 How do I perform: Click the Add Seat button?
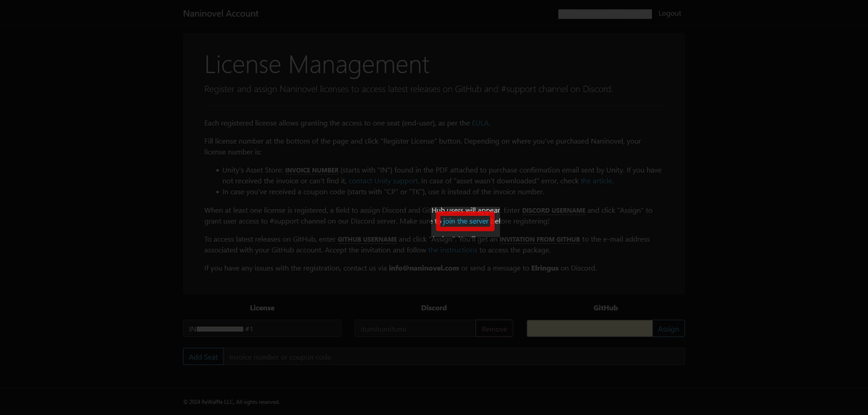[x=203, y=357]
